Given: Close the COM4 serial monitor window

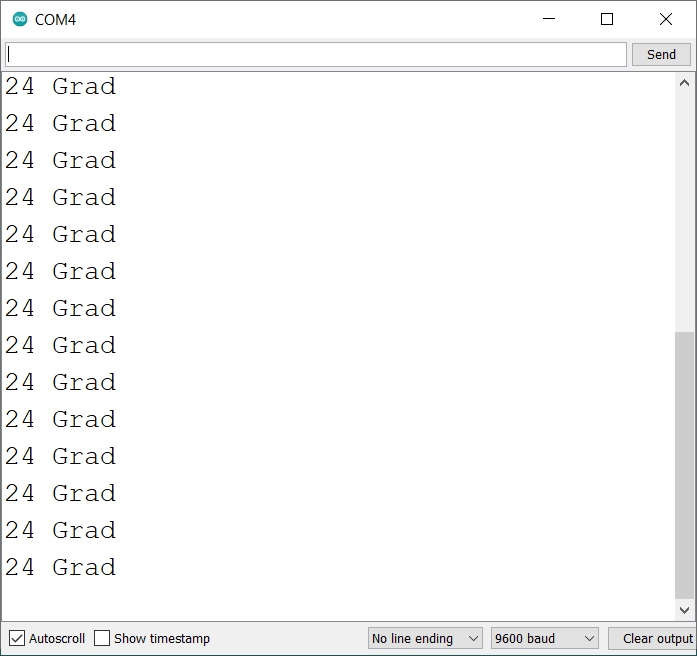Looking at the screenshot, I should pos(665,19).
